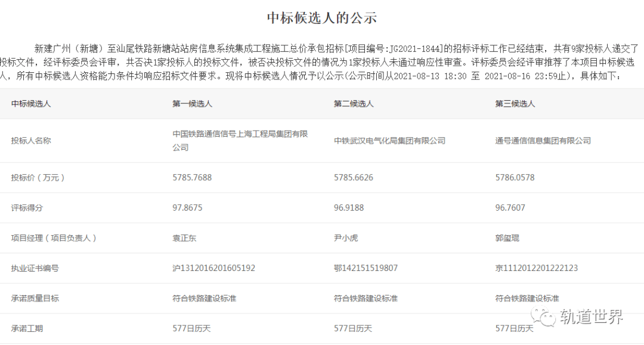Click third candidate's 符合铁路建设标准 cell
This screenshot has height=345, width=644.
coord(527,298)
